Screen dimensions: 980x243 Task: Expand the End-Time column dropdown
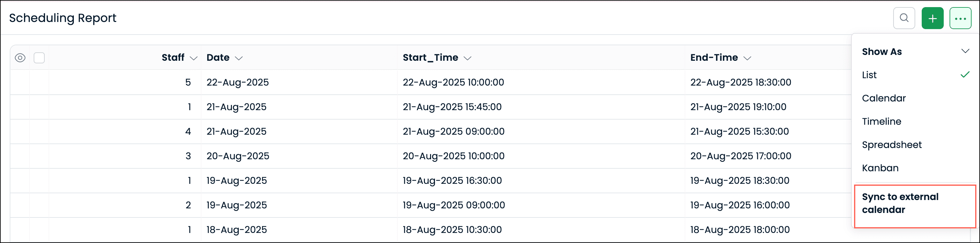(747, 58)
